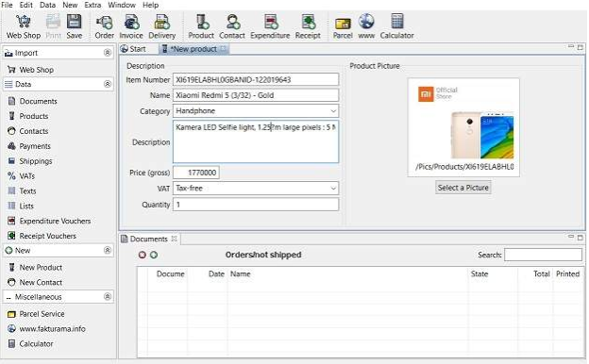Open the Expenditure toolbar icon
Image resolution: width=589 pixels, height=364 pixels.
(x=270, y=26)
